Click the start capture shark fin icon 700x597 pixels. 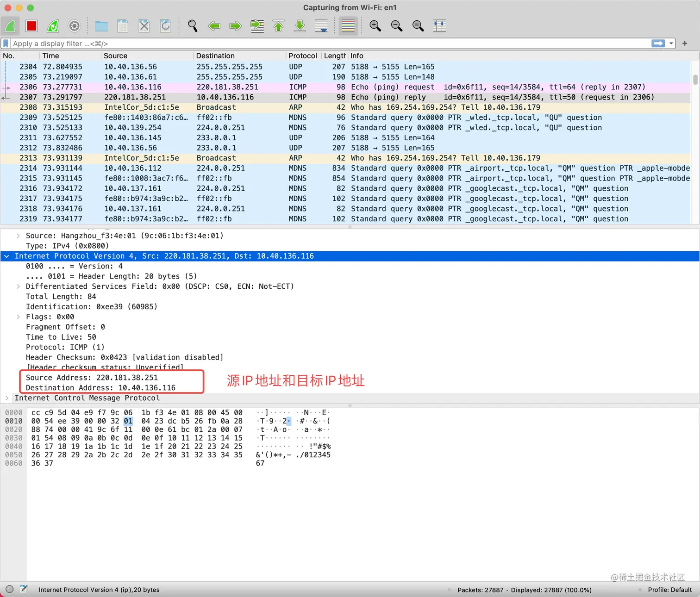10,26
